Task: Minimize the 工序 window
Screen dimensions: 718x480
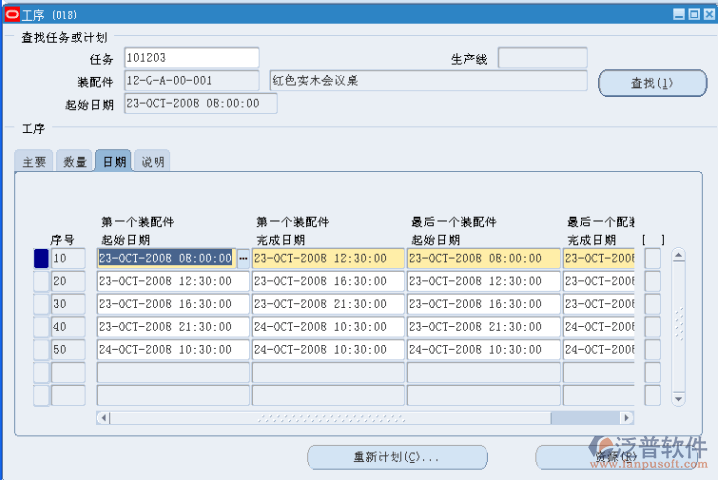Action: tap(678, 14)
